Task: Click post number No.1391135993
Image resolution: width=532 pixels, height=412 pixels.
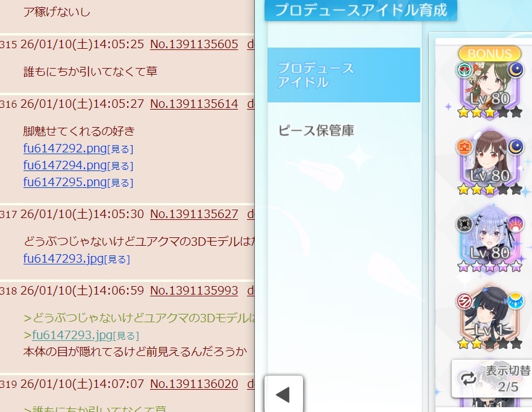Action: coord(194,290)
